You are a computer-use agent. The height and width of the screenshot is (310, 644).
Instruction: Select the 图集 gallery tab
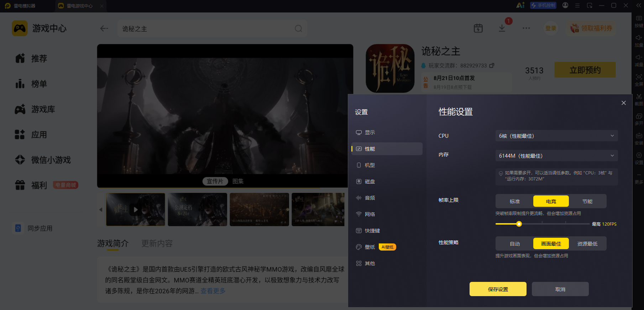click(x=238, y=181)
